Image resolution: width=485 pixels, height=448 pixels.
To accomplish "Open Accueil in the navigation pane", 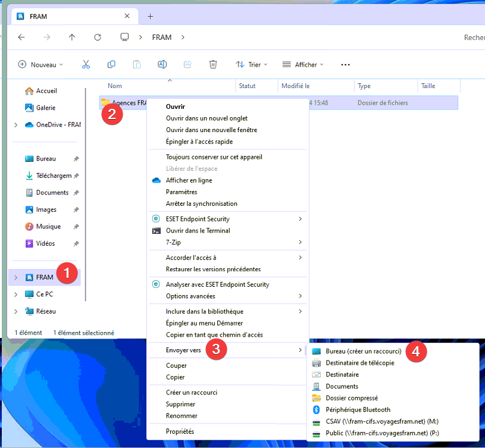I will pos(46,91).
